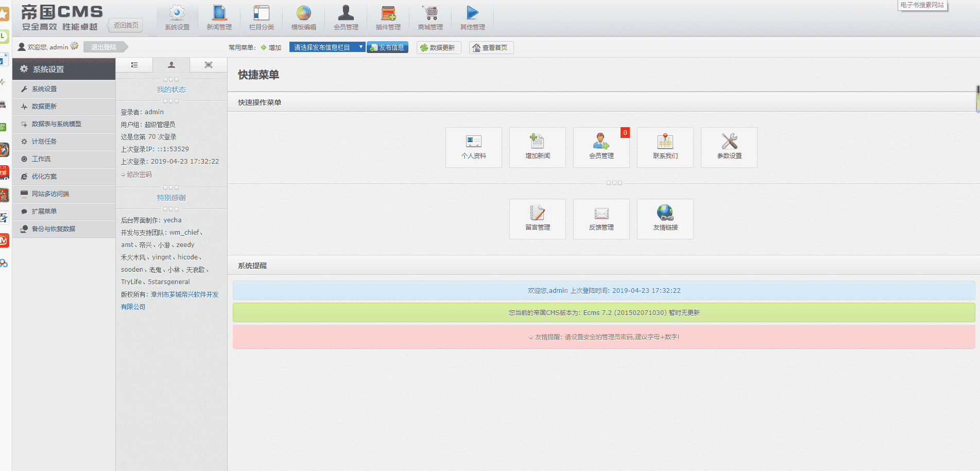
Task: Select 数据更新 in the left sidebar
Action: coord(64,107)
